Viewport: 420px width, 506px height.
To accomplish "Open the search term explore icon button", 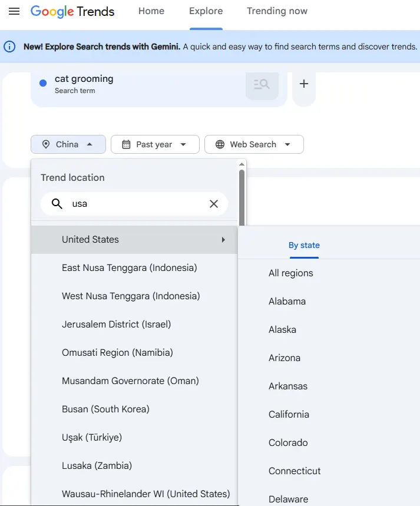I will coord(262,84).
